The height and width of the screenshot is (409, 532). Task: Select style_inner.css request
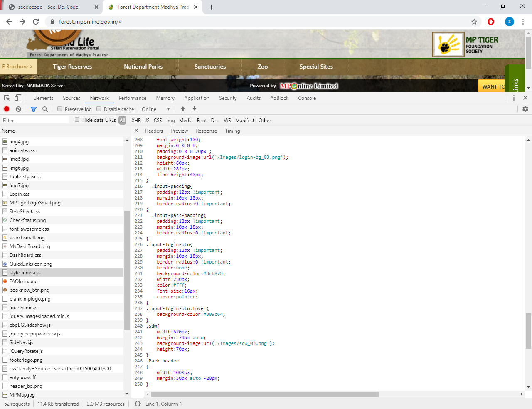click(62, 273)
